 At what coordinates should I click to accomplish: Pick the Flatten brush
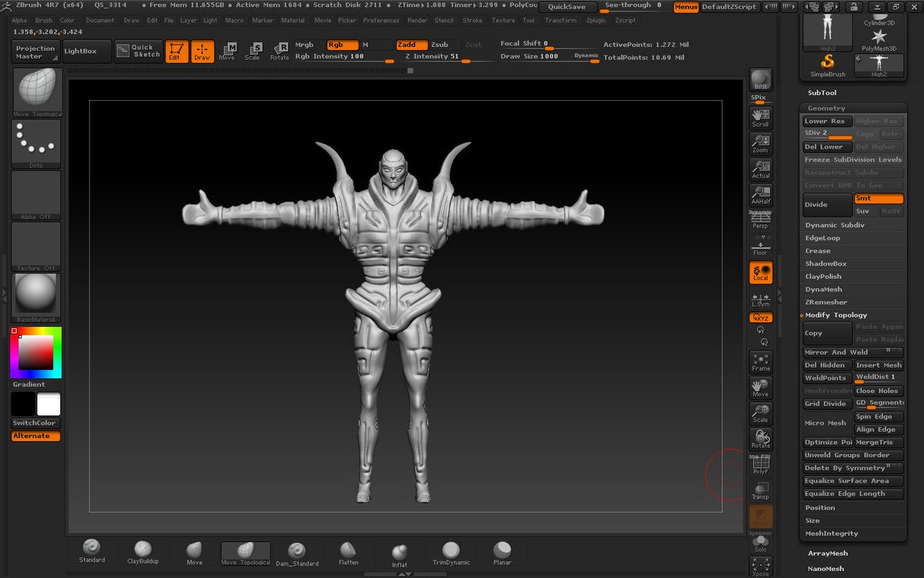click(348, 553)
